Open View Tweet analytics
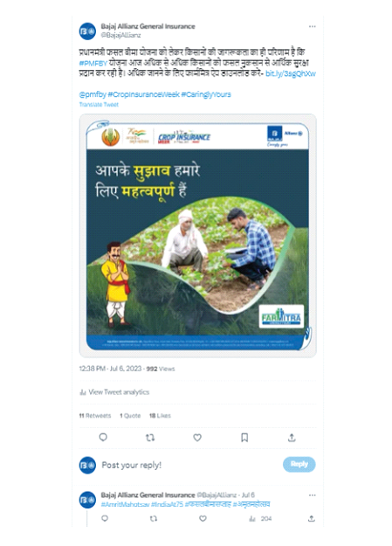392x546 pixels. 114,392
